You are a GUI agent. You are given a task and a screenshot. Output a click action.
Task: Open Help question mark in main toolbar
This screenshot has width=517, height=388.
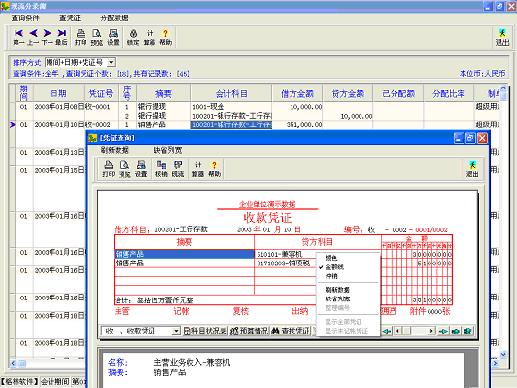166,37
